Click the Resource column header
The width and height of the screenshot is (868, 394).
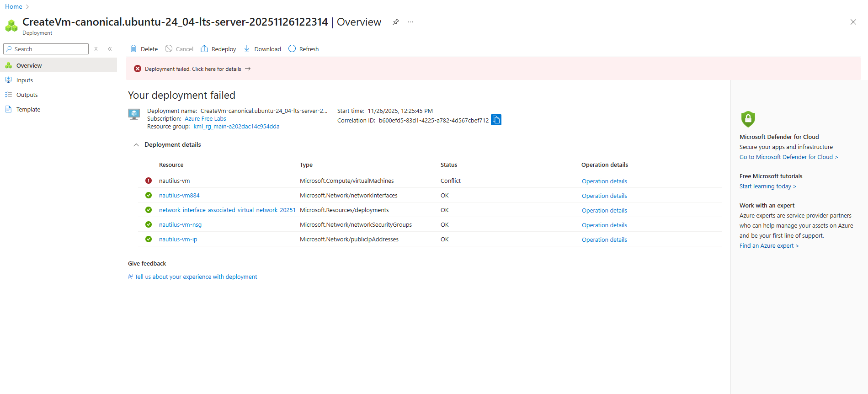click(x=171, y=165)
